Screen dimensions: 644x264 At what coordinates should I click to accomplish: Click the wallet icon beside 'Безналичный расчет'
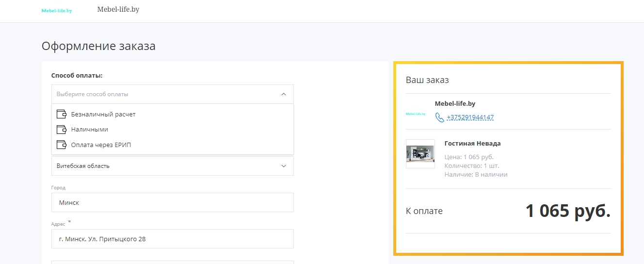[61, 115]
